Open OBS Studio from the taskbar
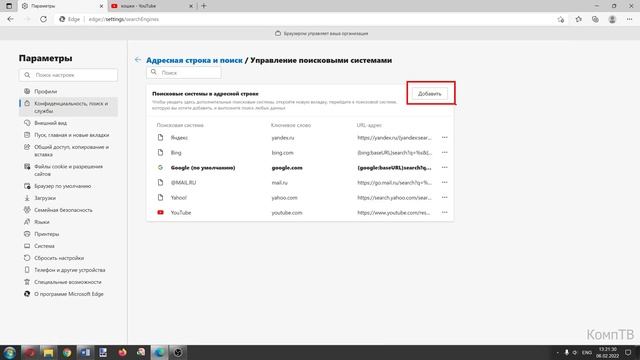 pos(178,353)
